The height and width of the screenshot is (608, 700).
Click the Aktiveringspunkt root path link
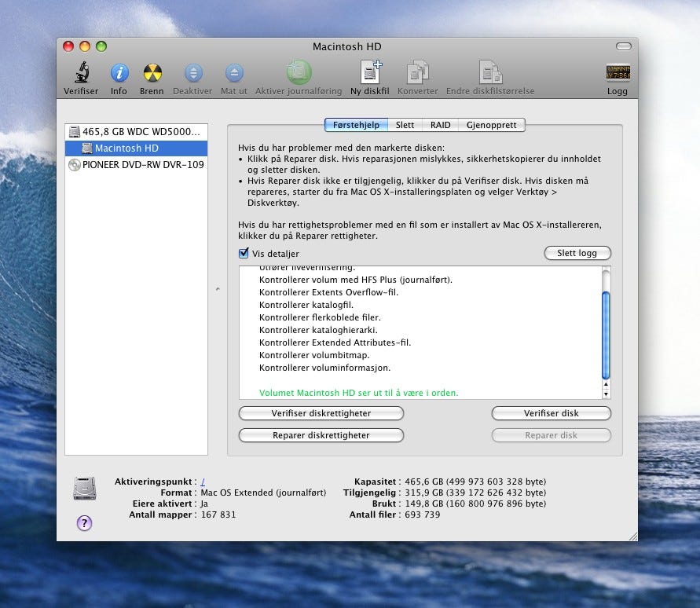(x=203, y=482)
